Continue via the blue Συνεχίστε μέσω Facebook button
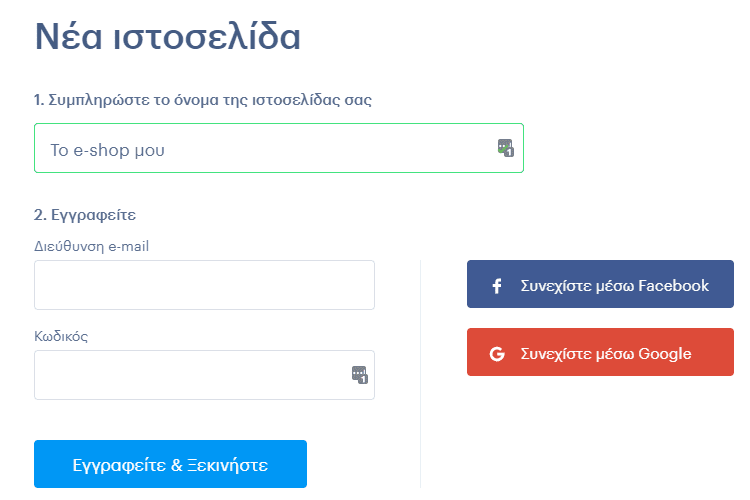 [600, 284]
